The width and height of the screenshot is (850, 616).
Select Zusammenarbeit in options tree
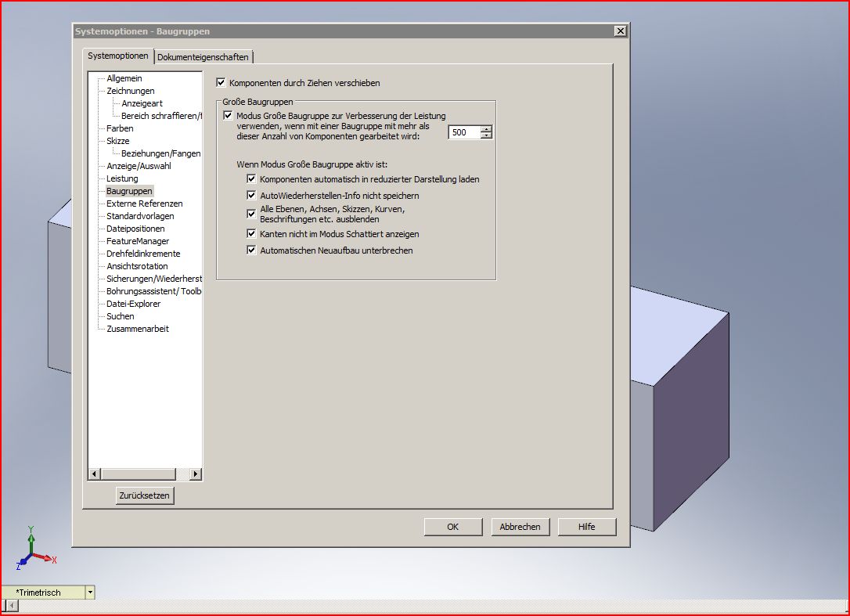coord(138,328)
